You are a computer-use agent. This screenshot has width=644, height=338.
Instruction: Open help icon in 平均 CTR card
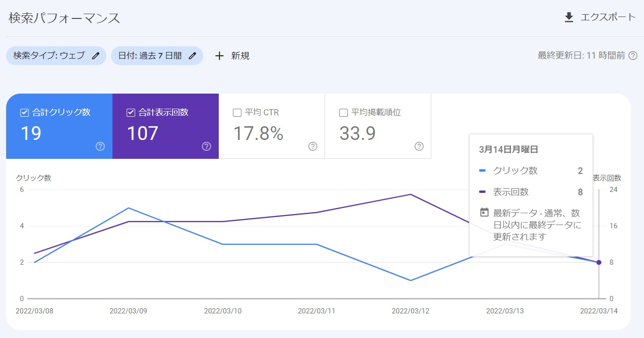click(313, 146)
